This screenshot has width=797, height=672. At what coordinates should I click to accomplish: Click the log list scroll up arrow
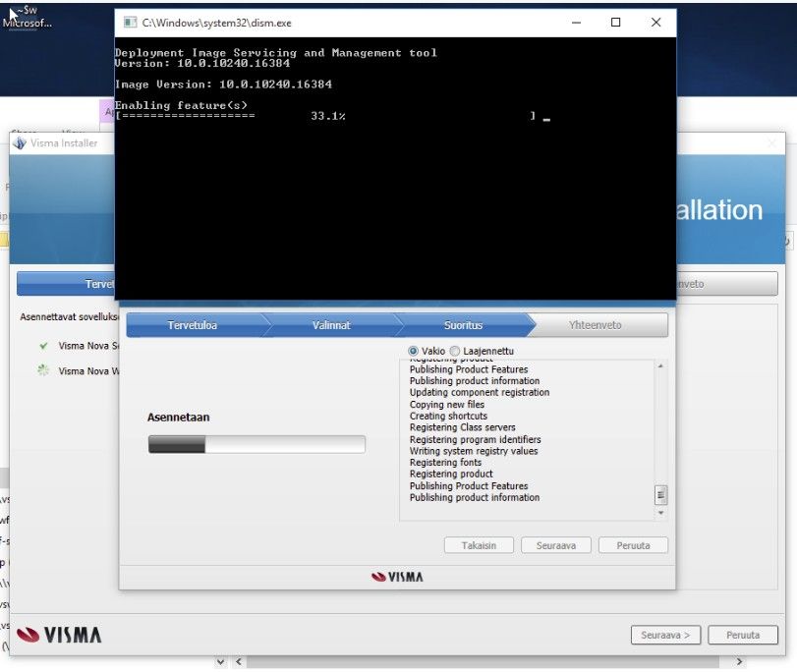click(x=660, y=366)
